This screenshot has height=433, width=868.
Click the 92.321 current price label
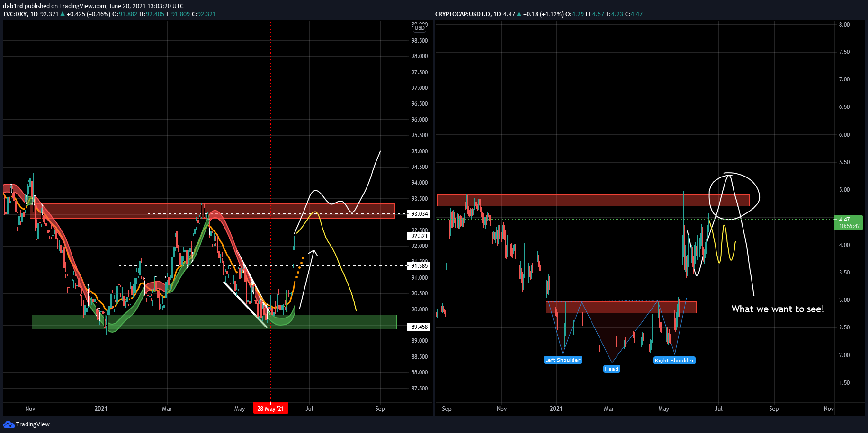[x=419, y=236]
